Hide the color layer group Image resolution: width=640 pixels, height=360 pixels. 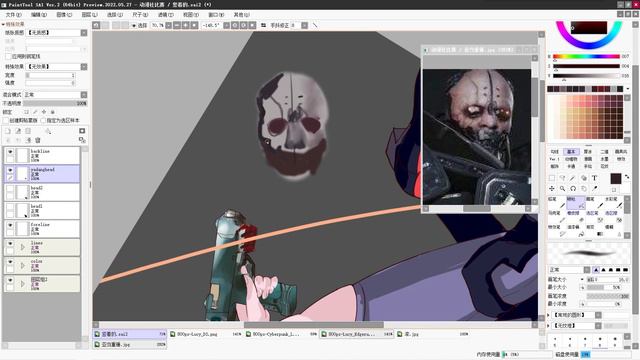coord(10,262)
